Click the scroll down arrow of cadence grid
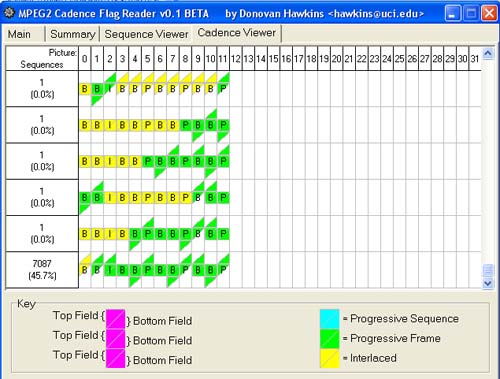This screenshot has height=379, width=500. (488, 283)
